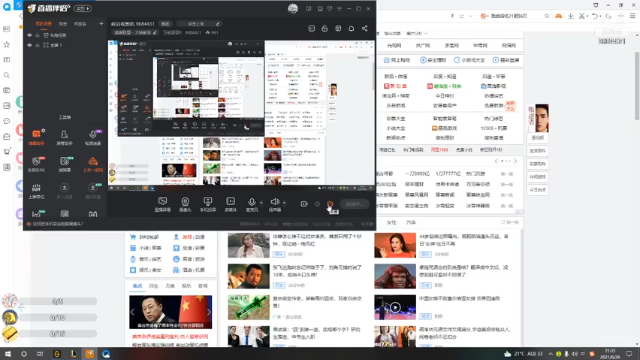Toggle the lock of the first source row
Viewport: 640px width, 360px height.
(x=37, y=35)
